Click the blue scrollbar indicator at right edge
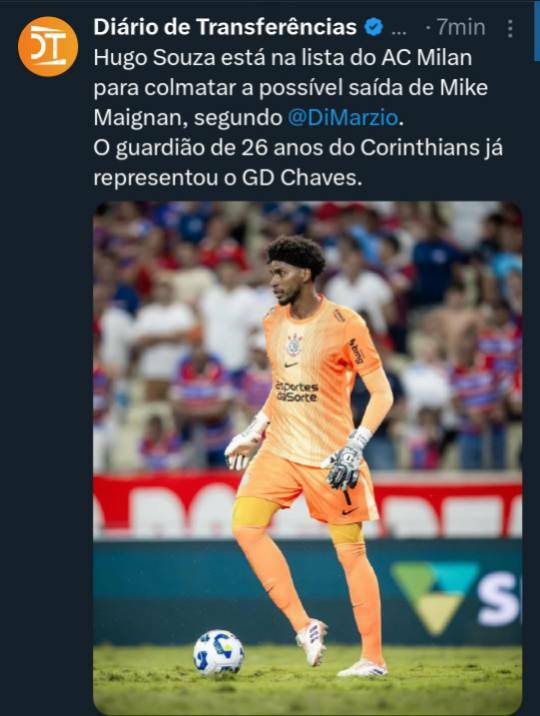 [536, 30]
